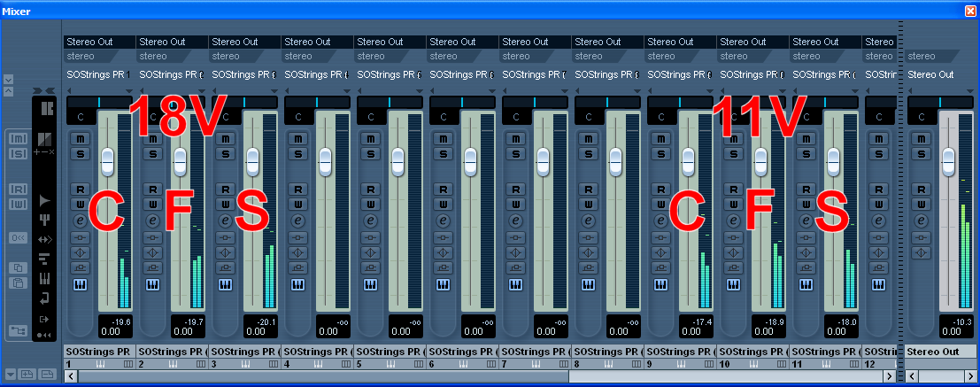Click the 'e' edit button on channel 6
The width and height of the screenshot is (980, 387).
point(443,221)
